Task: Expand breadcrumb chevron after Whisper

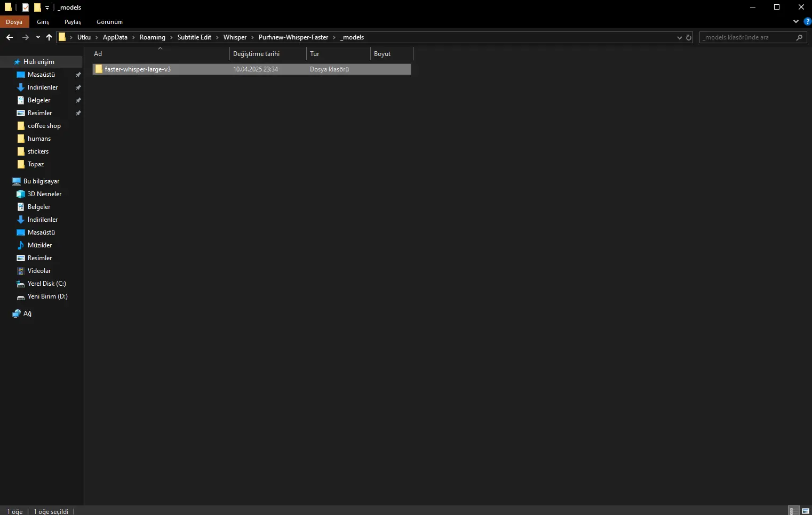Action: [x=252, y=37]
